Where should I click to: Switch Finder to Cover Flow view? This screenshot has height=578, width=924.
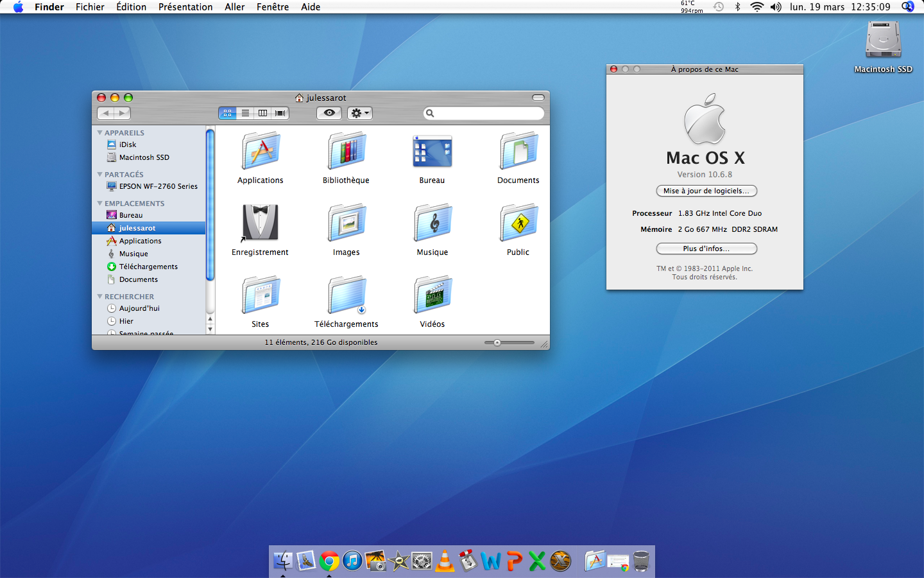coord(280,113)
